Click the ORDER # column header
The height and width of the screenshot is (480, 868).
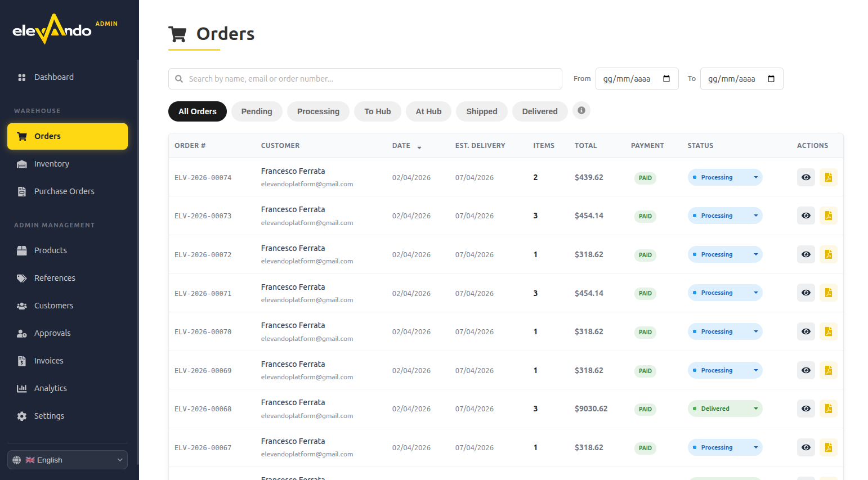click(x=190, y=146)
